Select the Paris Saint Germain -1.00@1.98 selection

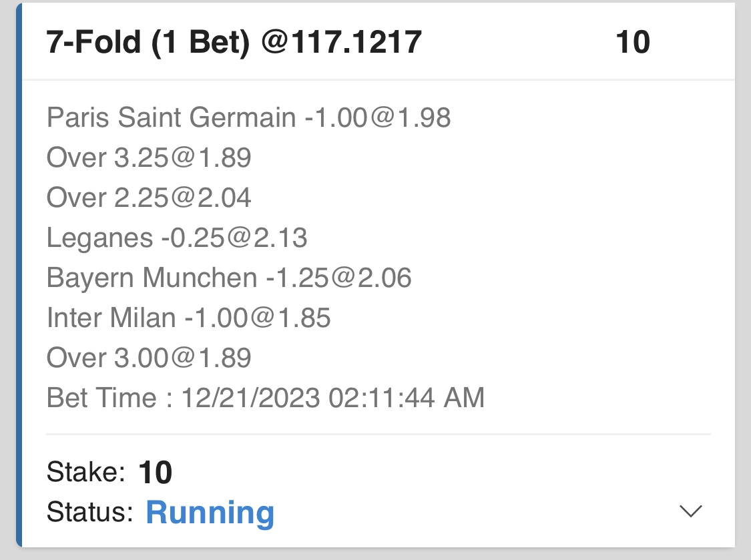point(248,118)
